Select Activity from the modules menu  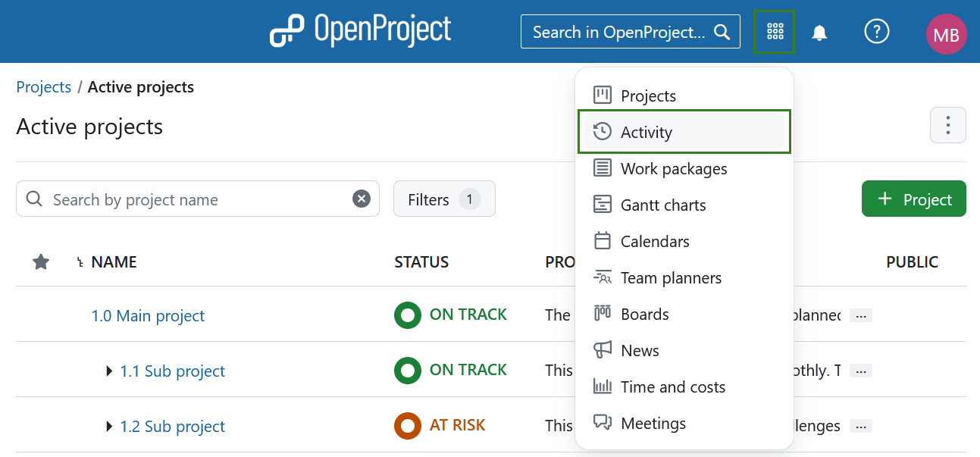click(647, 131)
